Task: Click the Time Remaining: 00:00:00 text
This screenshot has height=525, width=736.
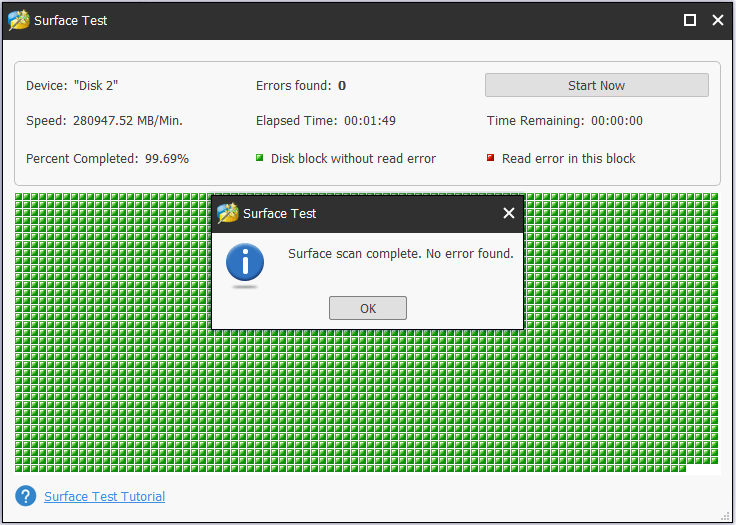Action: (565, 121)
